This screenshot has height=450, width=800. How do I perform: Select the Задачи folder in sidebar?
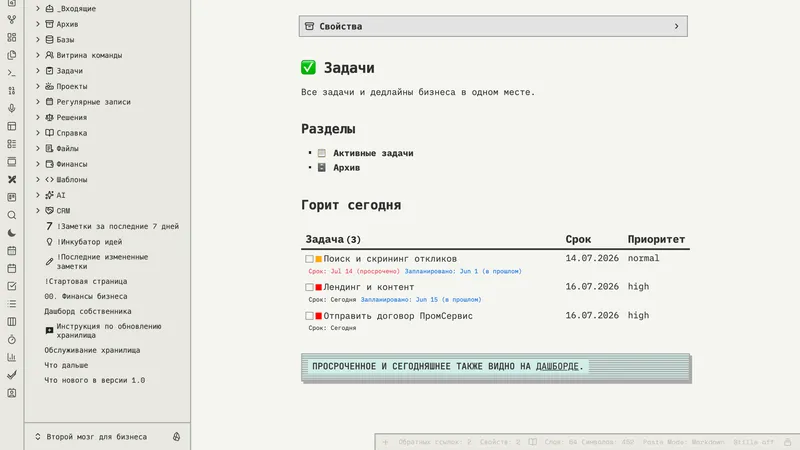(x=69, y=71)
